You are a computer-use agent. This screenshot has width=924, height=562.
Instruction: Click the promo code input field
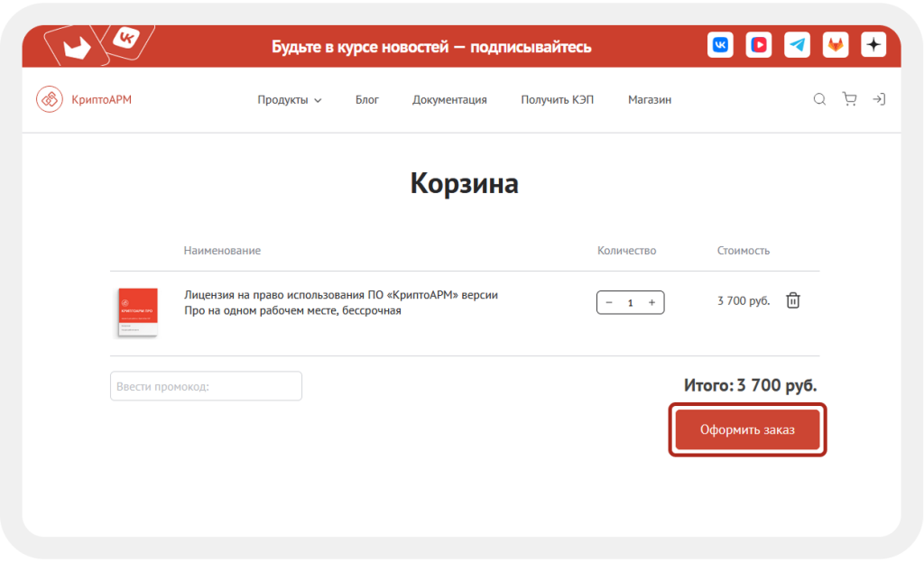(x=206, y=385)
